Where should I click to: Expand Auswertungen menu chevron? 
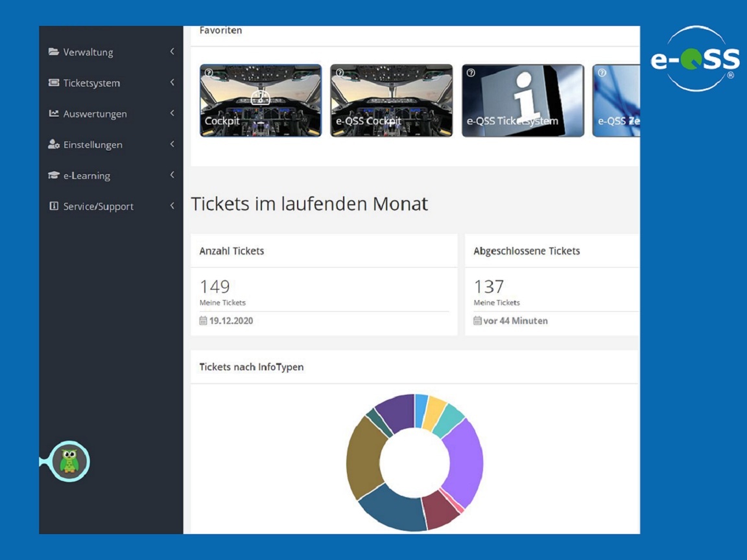click(x=172, y=113)
